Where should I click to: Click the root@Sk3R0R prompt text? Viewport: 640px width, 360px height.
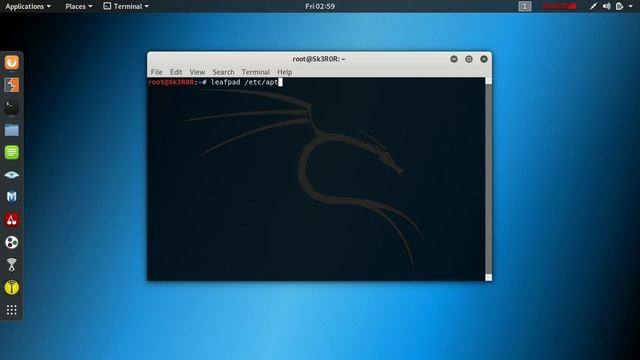171,82
